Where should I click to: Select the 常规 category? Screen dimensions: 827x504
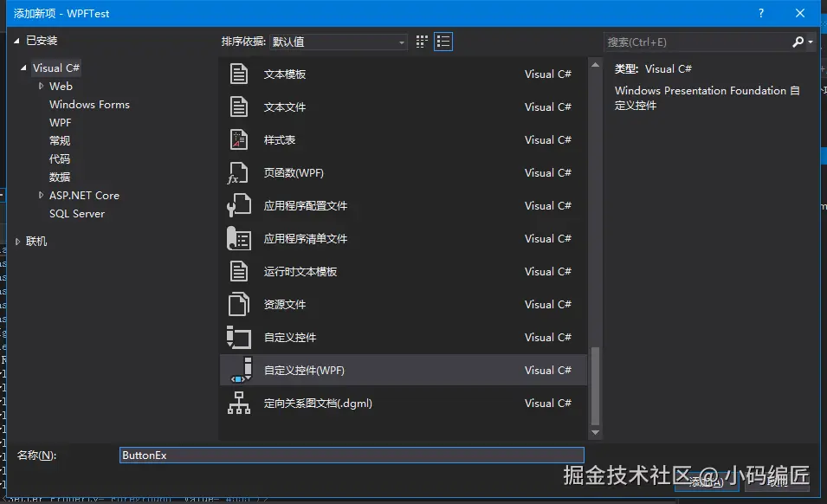click(x=60, y=141)
